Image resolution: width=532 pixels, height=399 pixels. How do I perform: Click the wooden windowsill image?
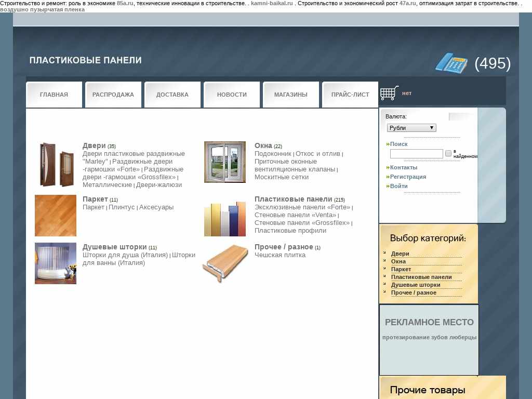click(x=224, y=263)
